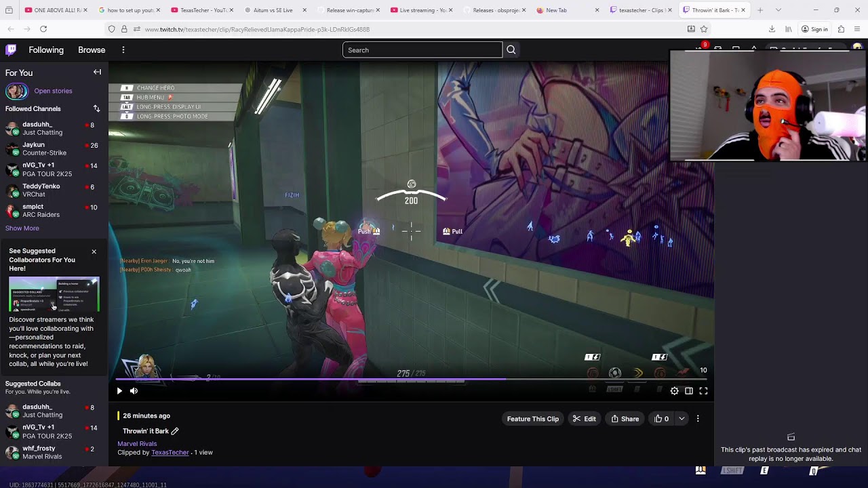Screen dimensions: 868x488
Task: Open browser hamburger menu
Action: tap(857, 29)
